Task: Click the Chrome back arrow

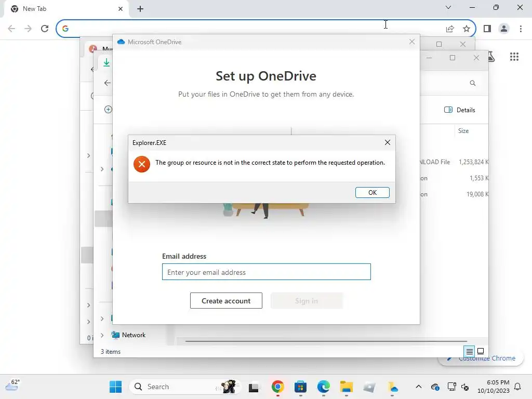Action: 11,29
